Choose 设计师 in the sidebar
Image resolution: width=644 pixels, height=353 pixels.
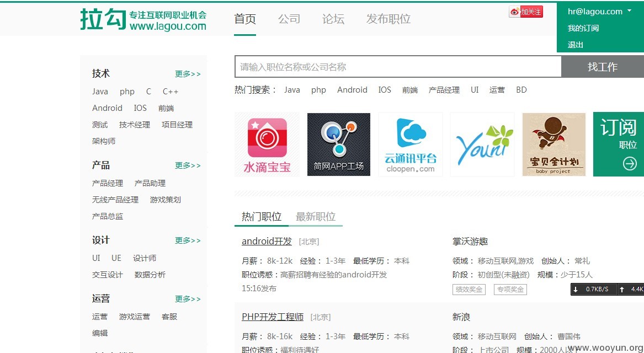145,258
